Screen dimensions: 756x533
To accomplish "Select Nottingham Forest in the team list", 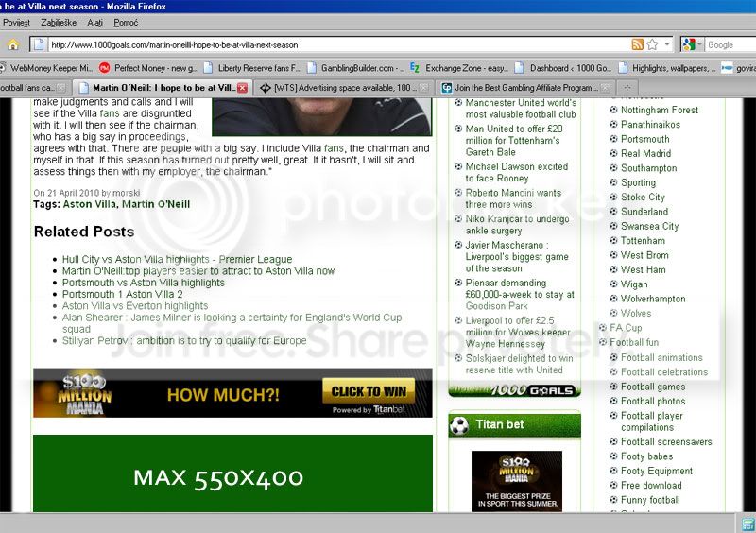I will pos(659,110).
